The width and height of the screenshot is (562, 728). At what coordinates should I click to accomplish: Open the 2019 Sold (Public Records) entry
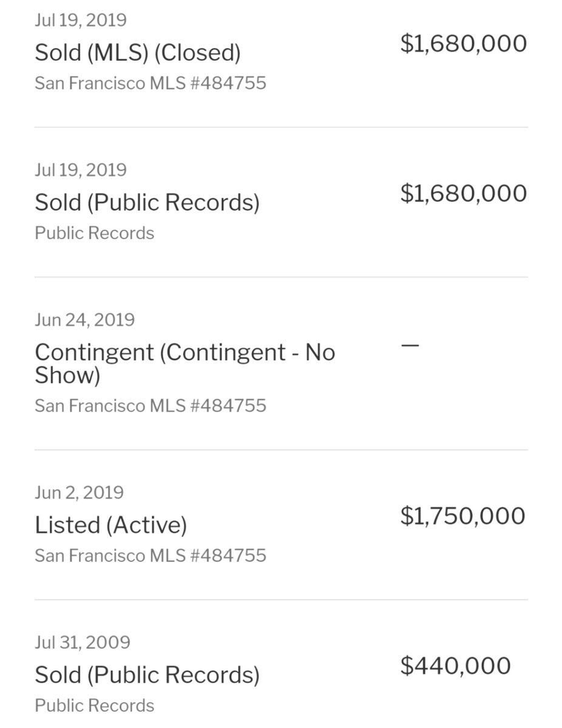[x=147, y=202]
